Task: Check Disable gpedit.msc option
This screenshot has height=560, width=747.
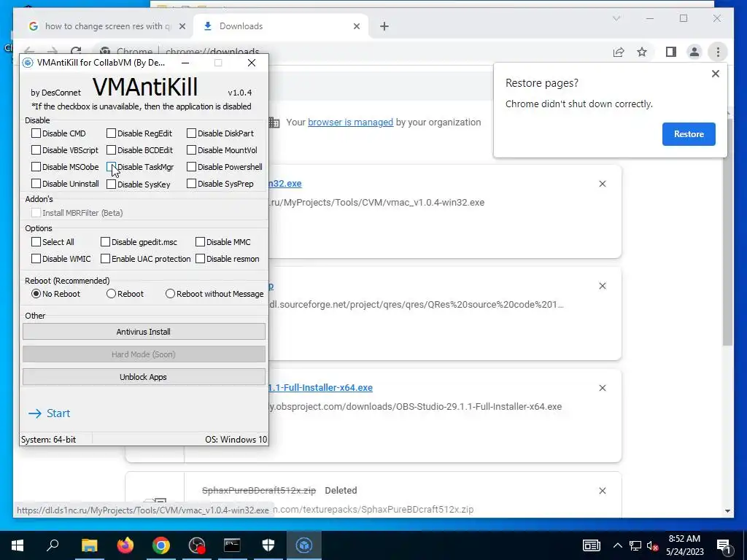Action: pos(105,242)
